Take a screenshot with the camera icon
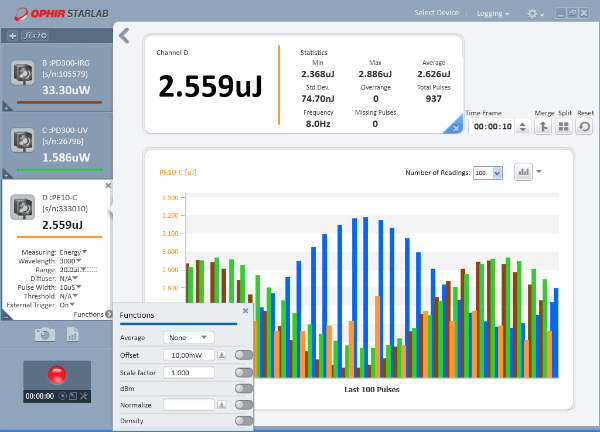Image resolution: width=600 pixels, height=432 pixels. click(x=44, y=334)
